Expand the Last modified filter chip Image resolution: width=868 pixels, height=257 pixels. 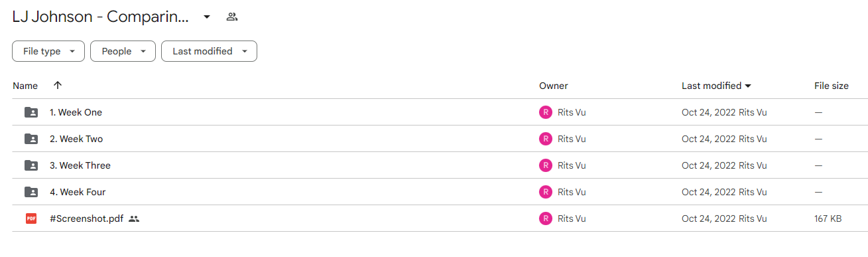(209, 51)
